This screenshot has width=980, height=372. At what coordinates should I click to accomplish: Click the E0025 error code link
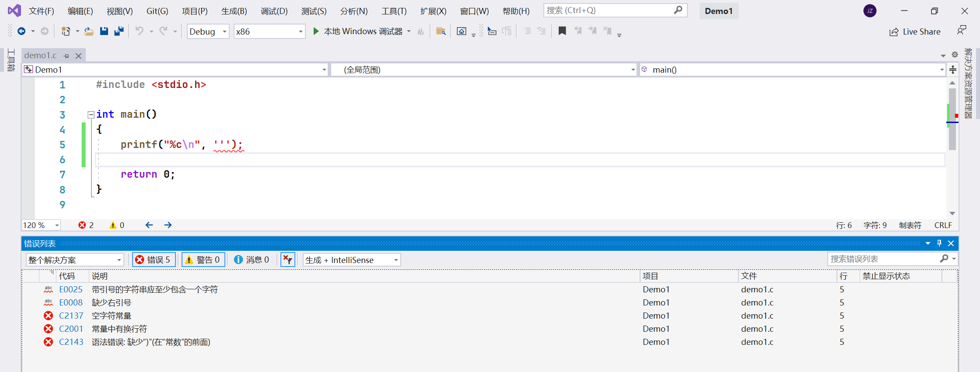click(x=71, y=289)
